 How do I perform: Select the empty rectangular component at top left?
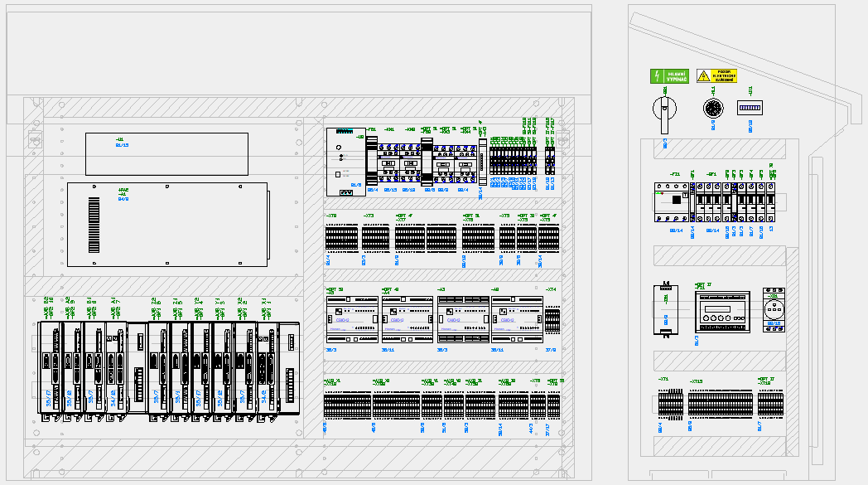pyautogui.click(x=166, y=153)
